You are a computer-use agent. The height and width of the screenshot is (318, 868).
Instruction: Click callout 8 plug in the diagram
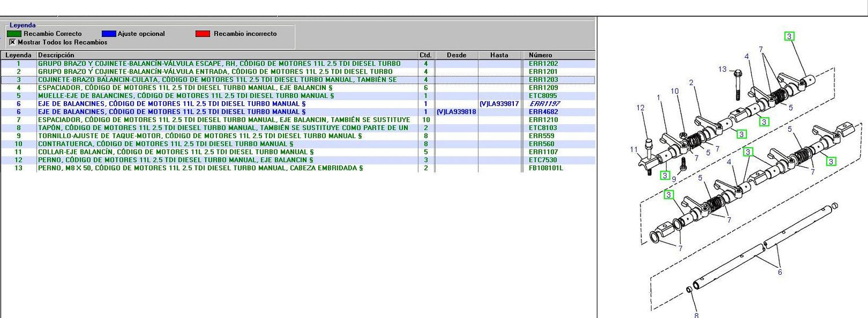[696, 315]
